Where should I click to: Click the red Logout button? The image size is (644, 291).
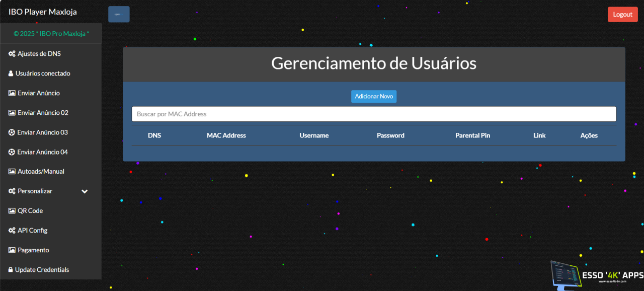622,14
